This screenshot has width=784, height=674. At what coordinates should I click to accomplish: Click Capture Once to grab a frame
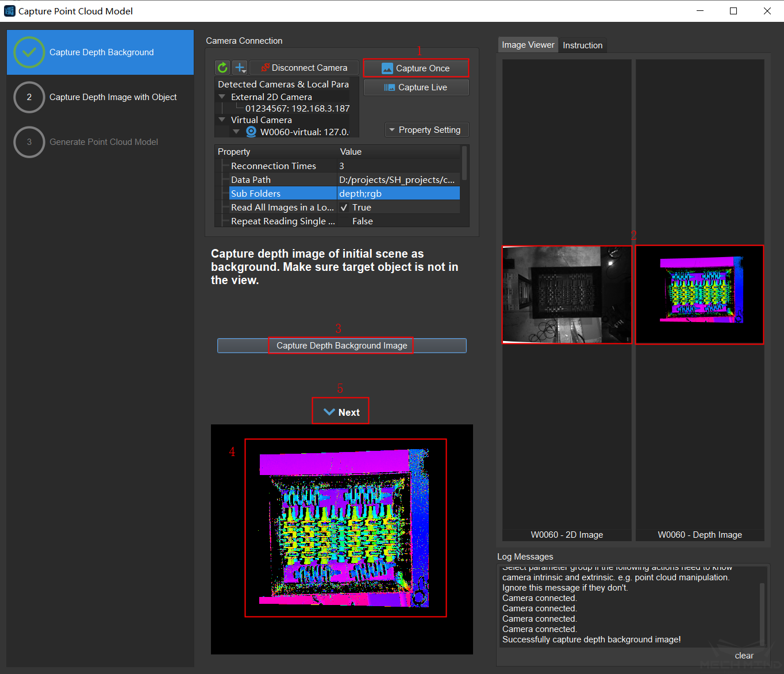[x=416, y=68]
